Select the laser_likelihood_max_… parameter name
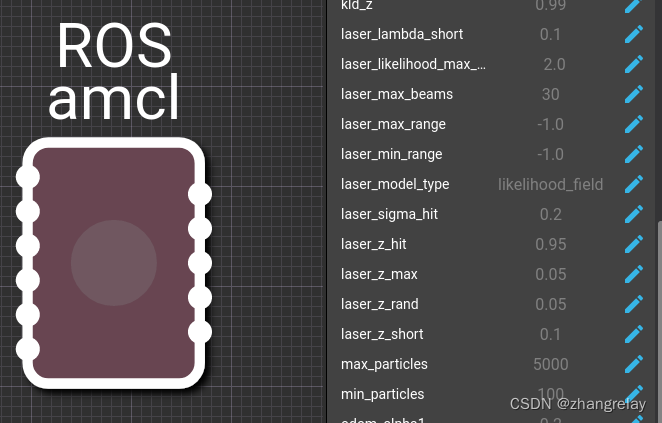Screen dimensions: 662x423 413,64
